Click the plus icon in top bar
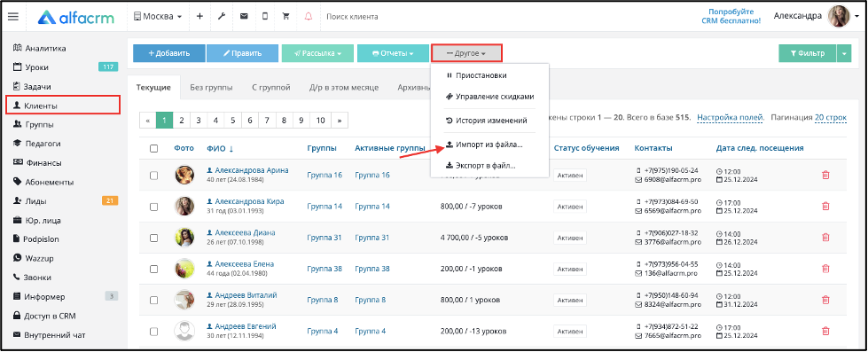The height and width of the screenshot is (352, 868). (x=199, y=16)
